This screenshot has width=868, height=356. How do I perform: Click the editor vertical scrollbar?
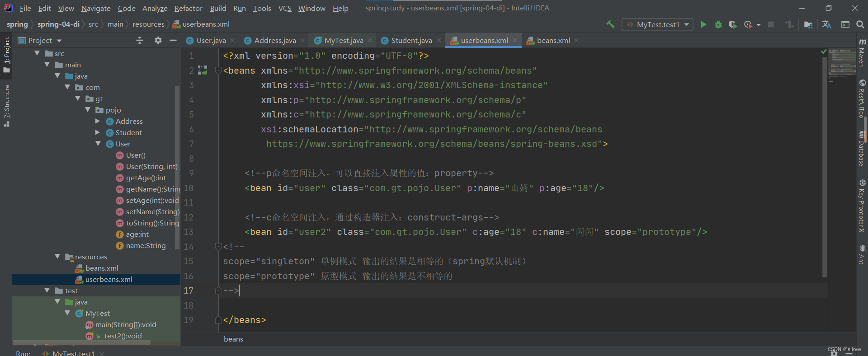click(x=825, y=167)
